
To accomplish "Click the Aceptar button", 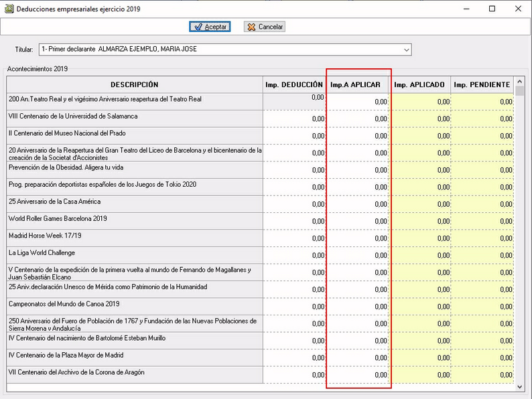I will coord(210,27).
